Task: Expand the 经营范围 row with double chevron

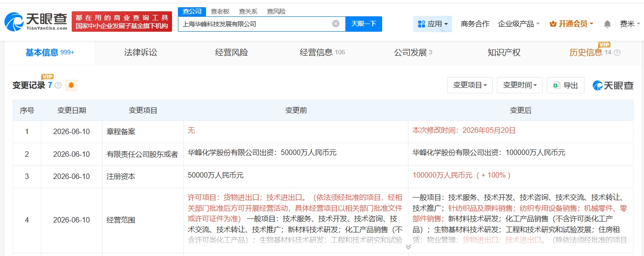Action: point(408,247)
